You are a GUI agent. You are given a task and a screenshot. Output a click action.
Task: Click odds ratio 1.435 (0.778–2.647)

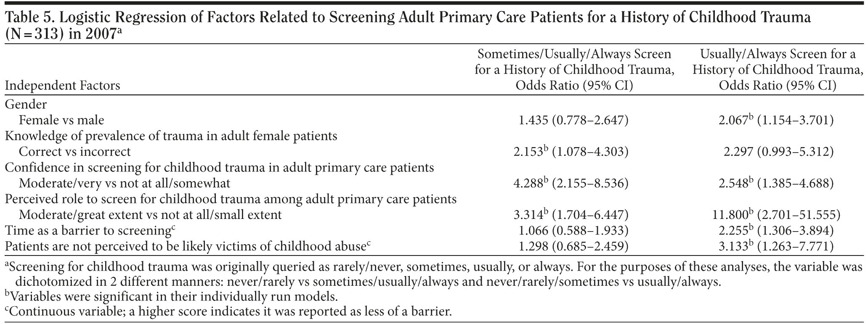click(573, 121)
